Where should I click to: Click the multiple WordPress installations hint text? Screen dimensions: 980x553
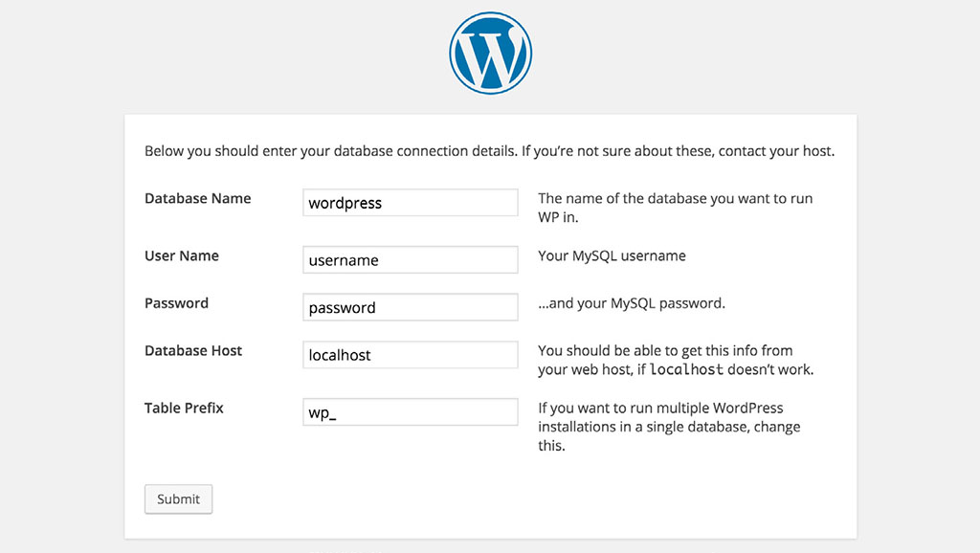pos(669,427)
